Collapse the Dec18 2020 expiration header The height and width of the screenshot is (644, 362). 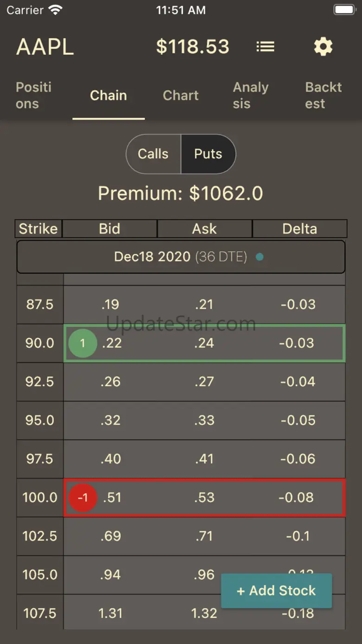click(x=181, y=257)
